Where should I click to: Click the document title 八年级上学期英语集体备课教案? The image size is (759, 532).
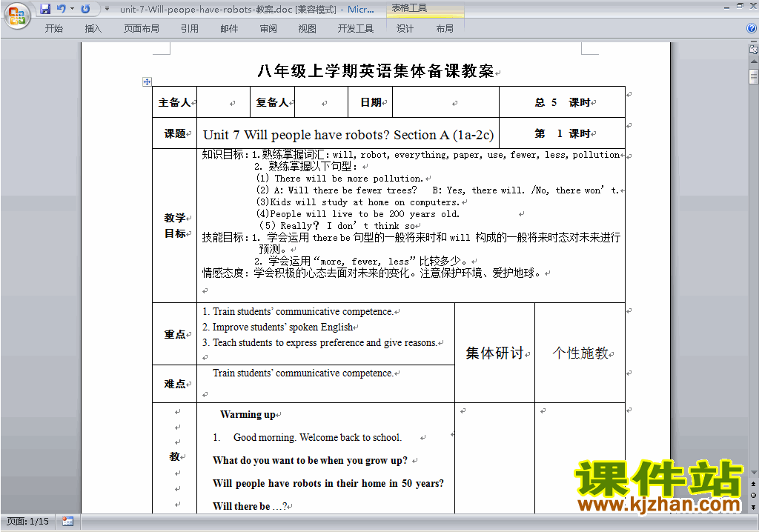(376, 71)
